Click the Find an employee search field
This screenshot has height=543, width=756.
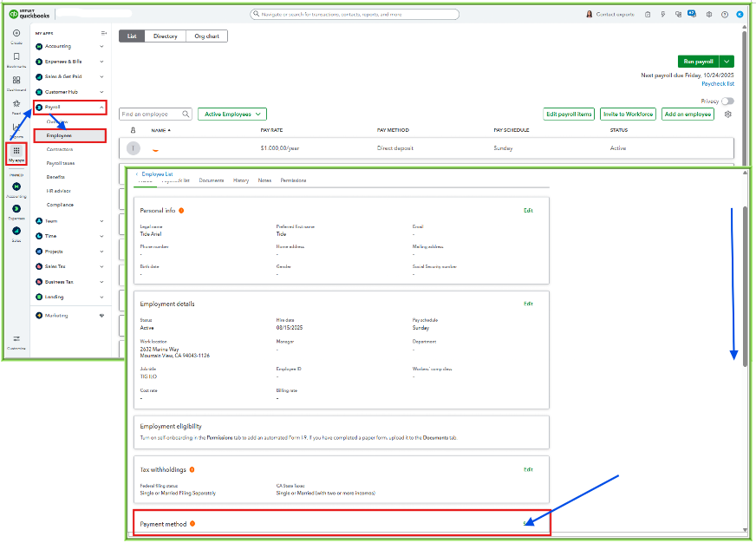point(150,114)
